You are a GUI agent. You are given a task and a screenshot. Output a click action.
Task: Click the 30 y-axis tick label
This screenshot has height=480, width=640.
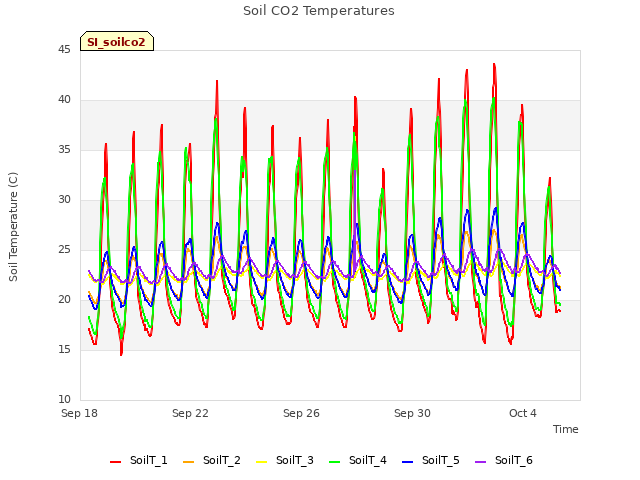click(64, 200)
